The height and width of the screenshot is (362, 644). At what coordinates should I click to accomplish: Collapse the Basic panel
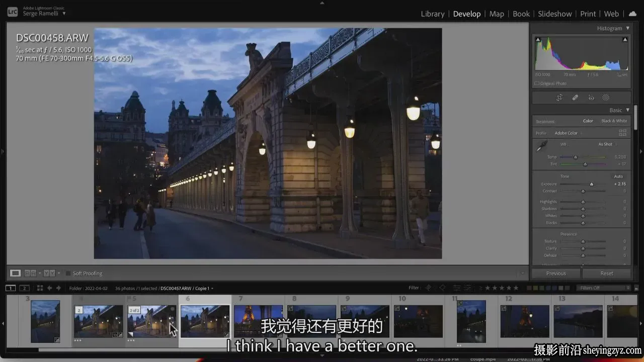(x=627, y=110)
